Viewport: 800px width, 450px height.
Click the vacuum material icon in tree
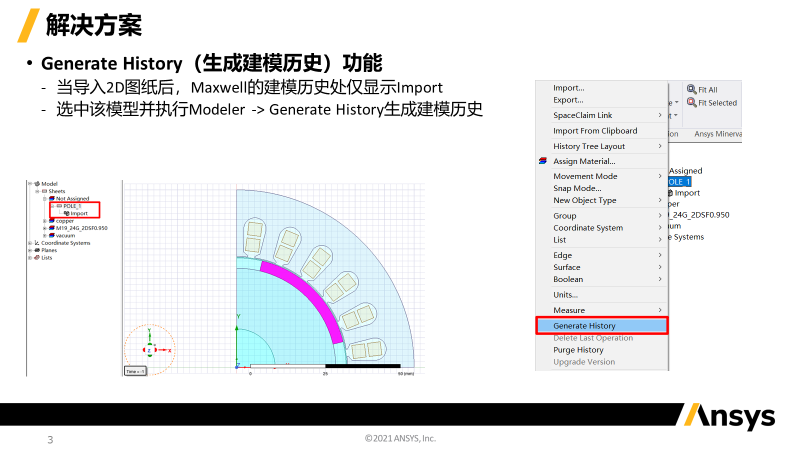click(x=52, y=236)
